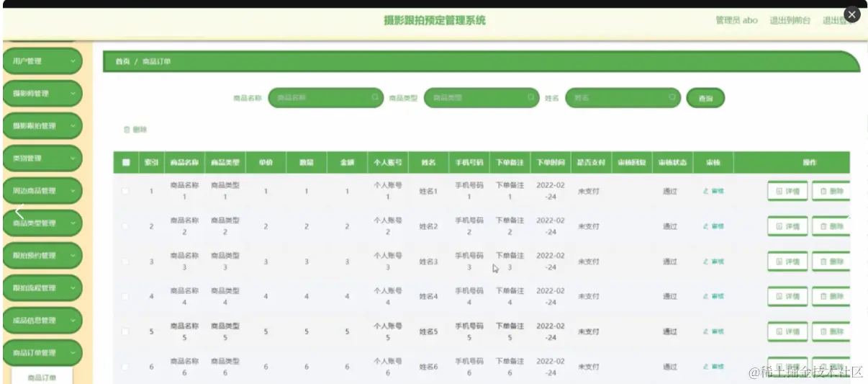Viewport: 868px width, 384px height.
Task: Expand the 摄影跟拍管理 chevron
Action: point(73,126)
